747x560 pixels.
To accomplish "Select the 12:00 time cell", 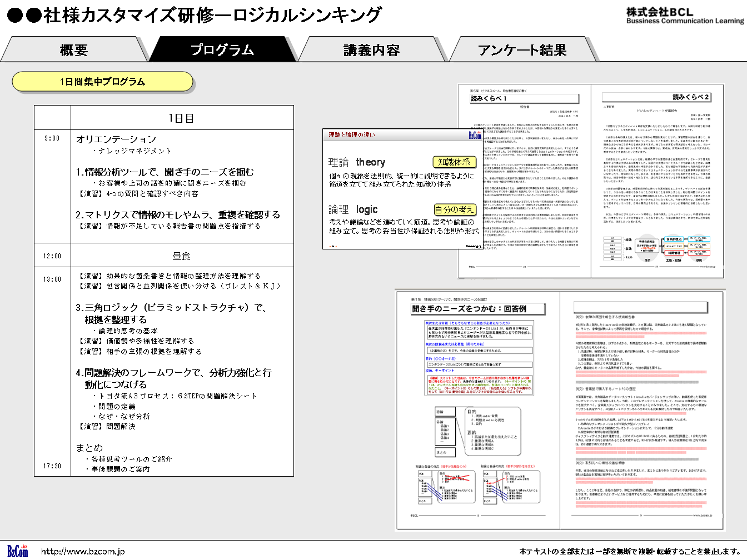I will (52, 256).
